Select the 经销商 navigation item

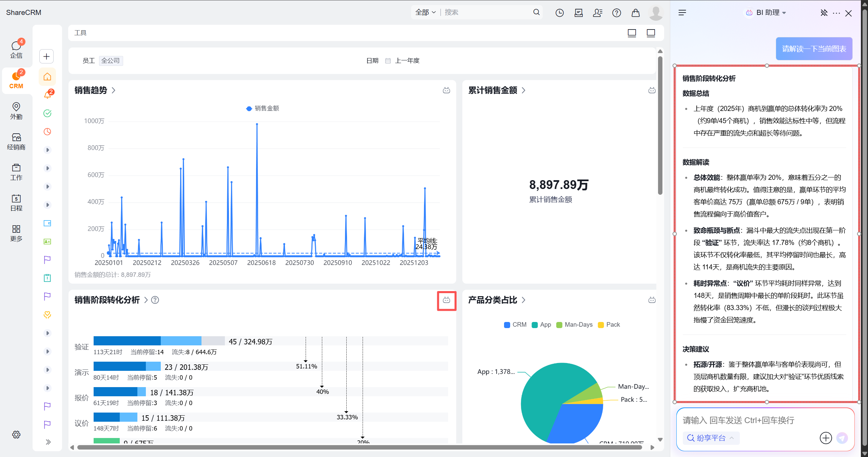(x=16, y=141)
